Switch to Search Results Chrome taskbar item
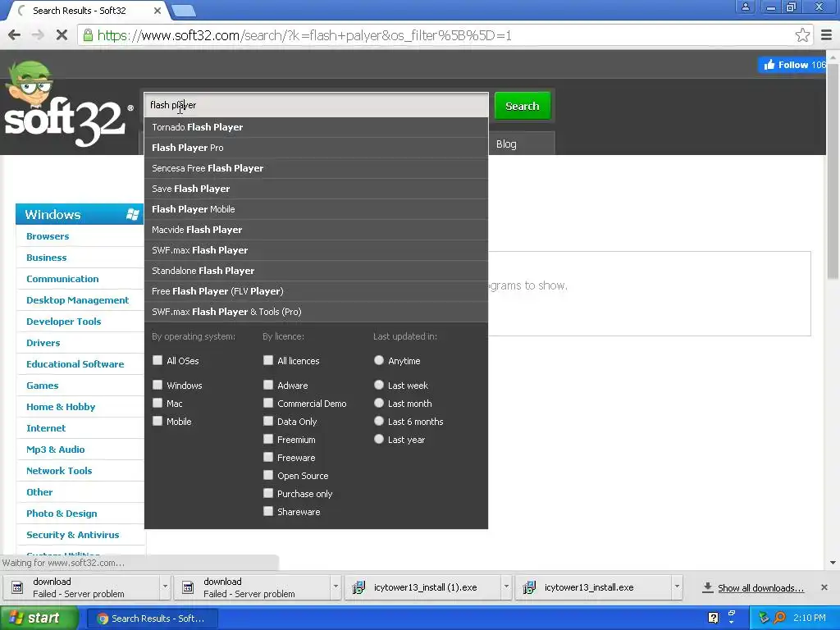Viewport: 840px width, 630px height. click(152, 619)
